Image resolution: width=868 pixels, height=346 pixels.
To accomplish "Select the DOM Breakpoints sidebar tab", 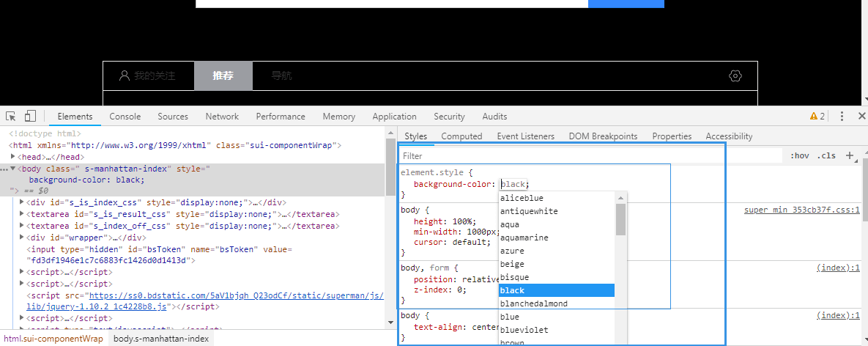I will click(x=603, y=136).
